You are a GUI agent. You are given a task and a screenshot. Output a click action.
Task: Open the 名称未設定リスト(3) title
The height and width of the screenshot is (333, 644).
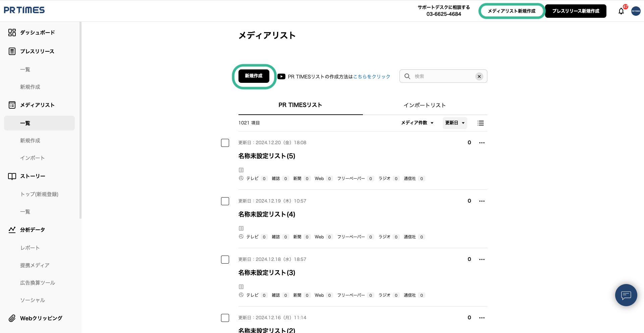267,273
